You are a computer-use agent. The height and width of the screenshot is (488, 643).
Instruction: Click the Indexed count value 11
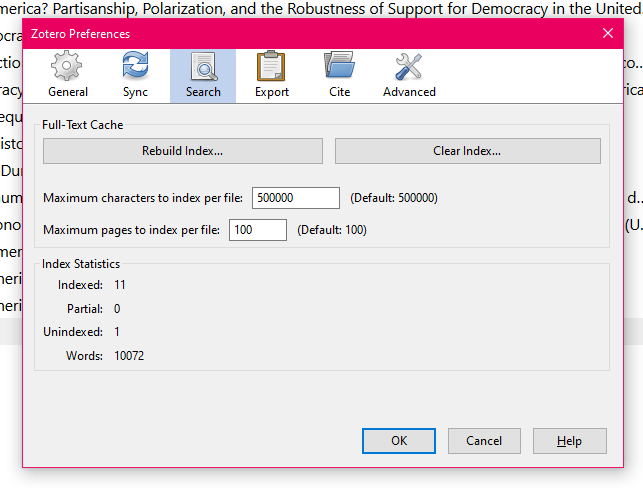pos(120,285)
